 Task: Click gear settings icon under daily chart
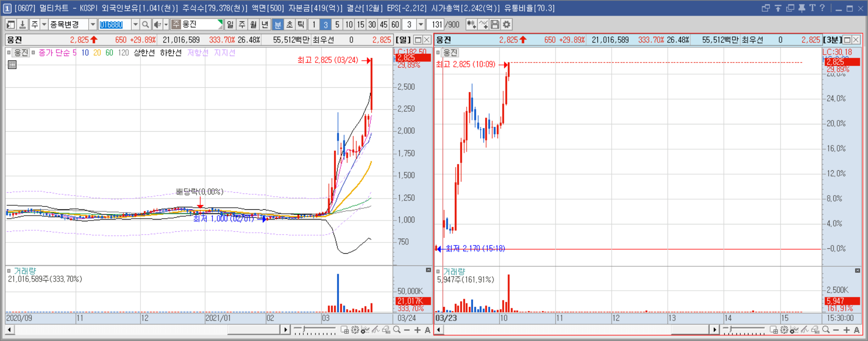pyautogui.click(x=355, y=330)
